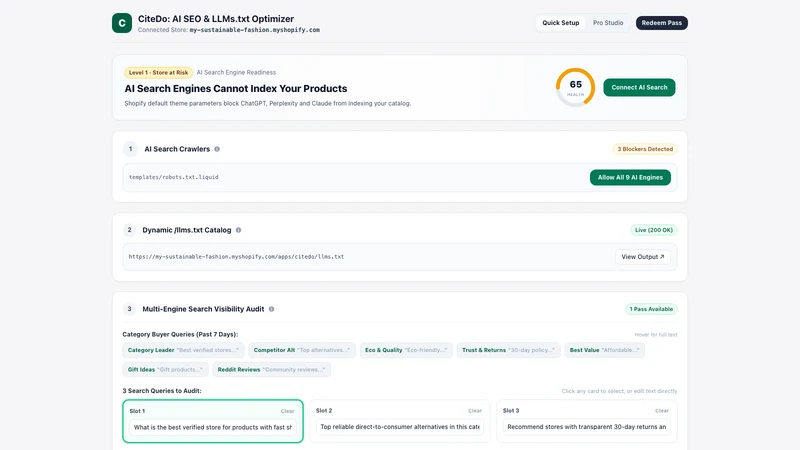This screenshot has height=450, width=800.
Task: Click the llms.txt catalog URL text
Action: click(x=236, y=257)
